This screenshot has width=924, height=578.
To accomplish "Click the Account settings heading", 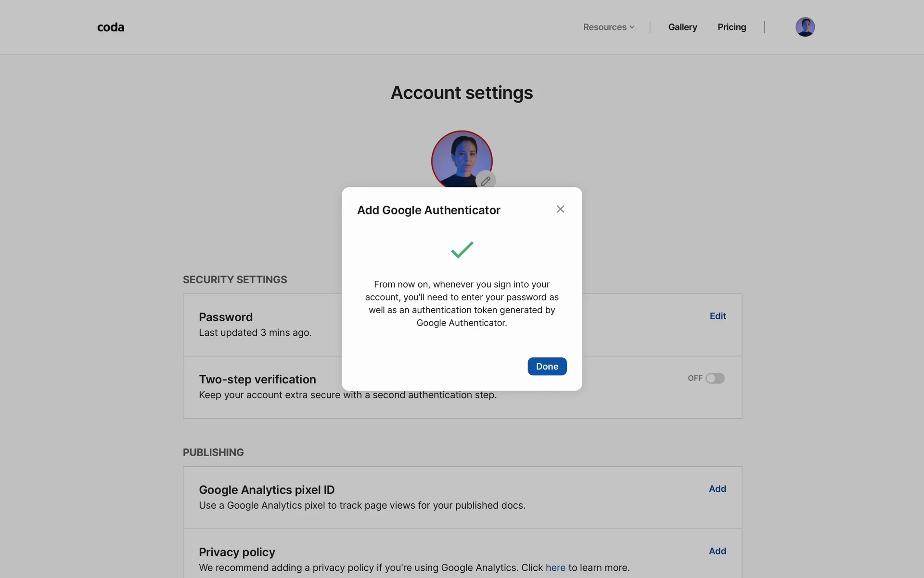I will point(462,92).
